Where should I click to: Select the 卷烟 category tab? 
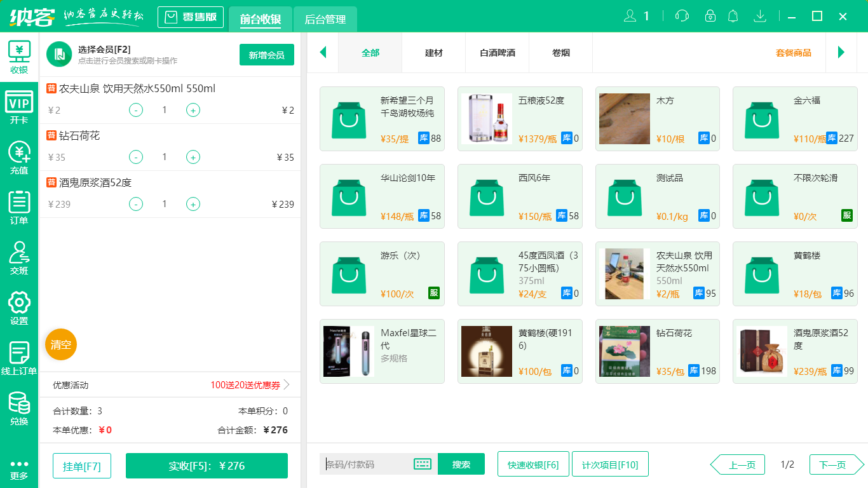tap(560, 53)
